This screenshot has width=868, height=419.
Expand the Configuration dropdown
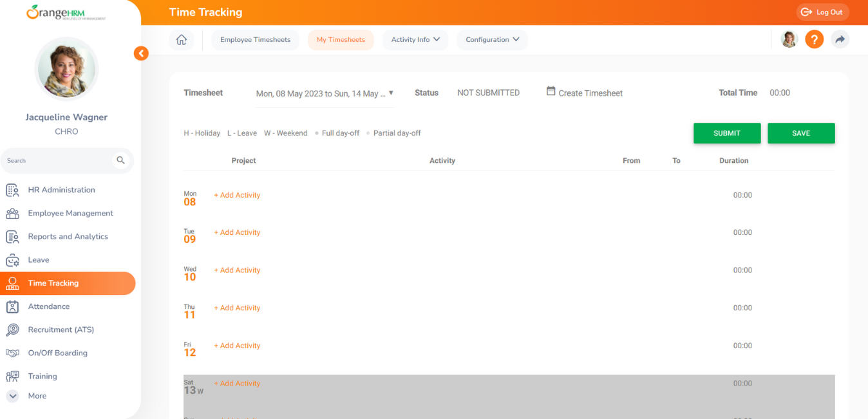[492, 39]
